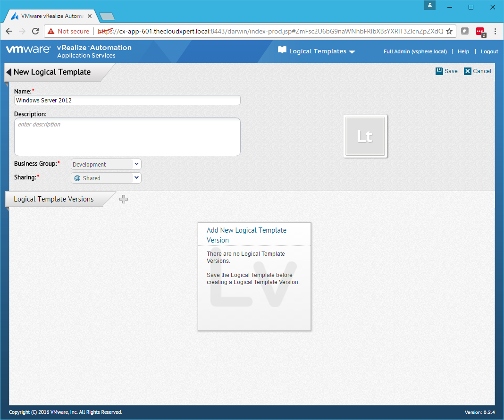Open the Logical Templates navigation menu

click(317, 51)
